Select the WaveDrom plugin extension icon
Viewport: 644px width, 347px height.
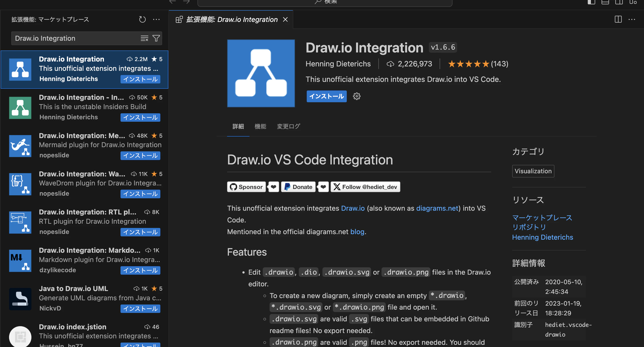click(x=20, y=184)
